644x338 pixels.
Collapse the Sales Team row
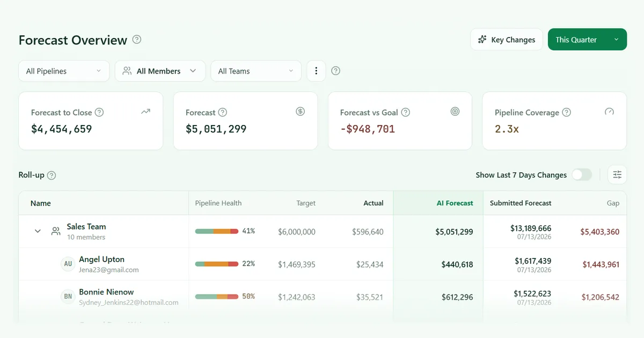tap(38, 231)
